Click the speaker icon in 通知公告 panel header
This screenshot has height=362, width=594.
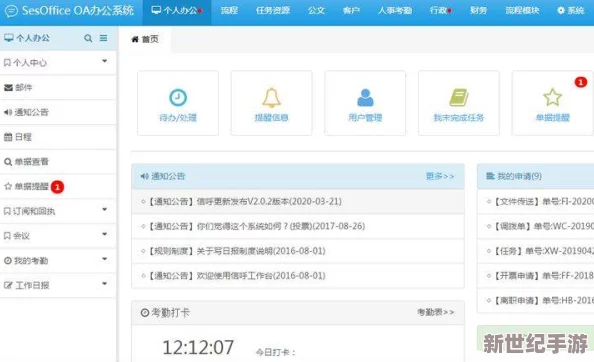(144, 176)
